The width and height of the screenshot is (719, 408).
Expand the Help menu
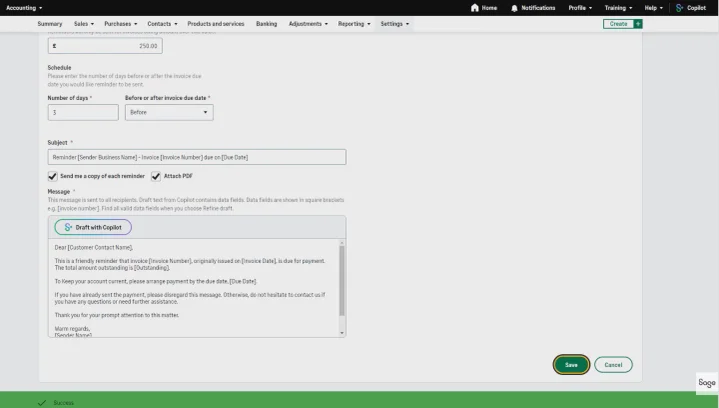[653, 8]
